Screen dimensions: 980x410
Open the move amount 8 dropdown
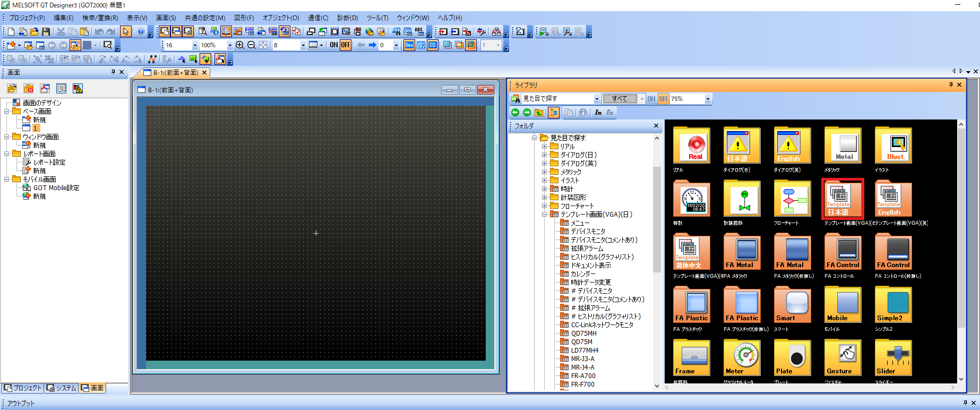pyautogui.click(x=303, y=45)
